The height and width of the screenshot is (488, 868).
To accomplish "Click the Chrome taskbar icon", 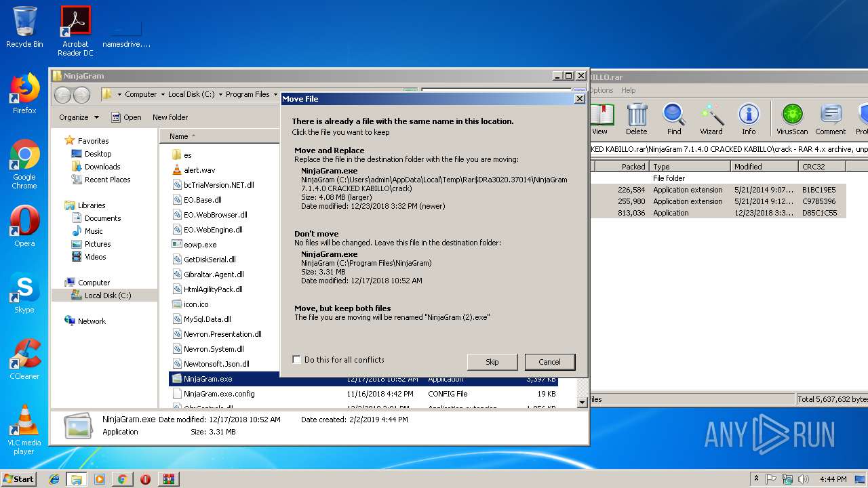I will tap(122, 479).
